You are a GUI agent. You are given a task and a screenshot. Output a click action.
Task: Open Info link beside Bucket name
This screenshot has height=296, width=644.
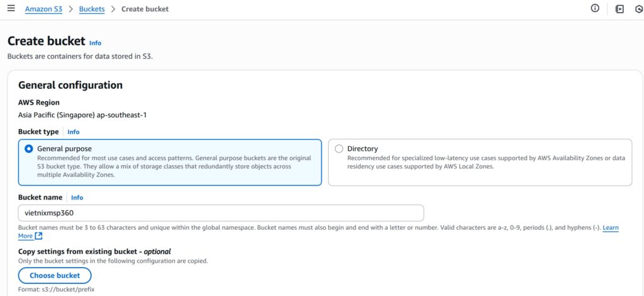pos(77,197)
